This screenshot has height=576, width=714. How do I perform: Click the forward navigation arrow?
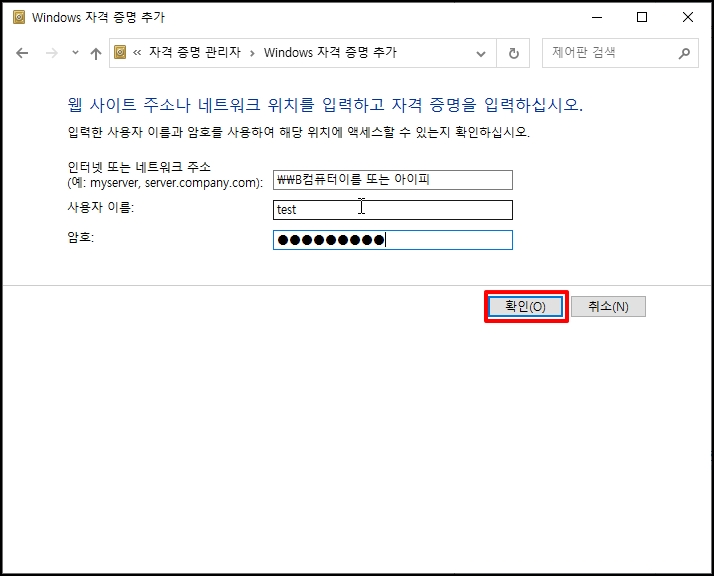[51, 53]
